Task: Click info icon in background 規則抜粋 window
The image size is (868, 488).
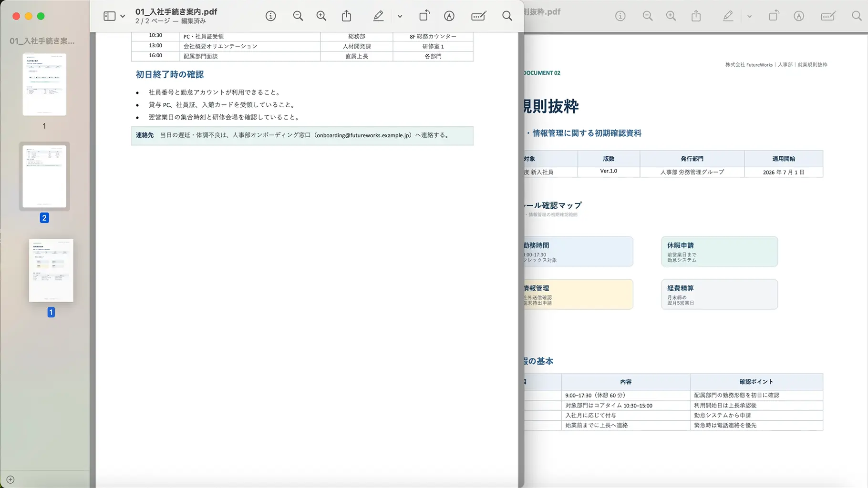Action: click(620, 16)
